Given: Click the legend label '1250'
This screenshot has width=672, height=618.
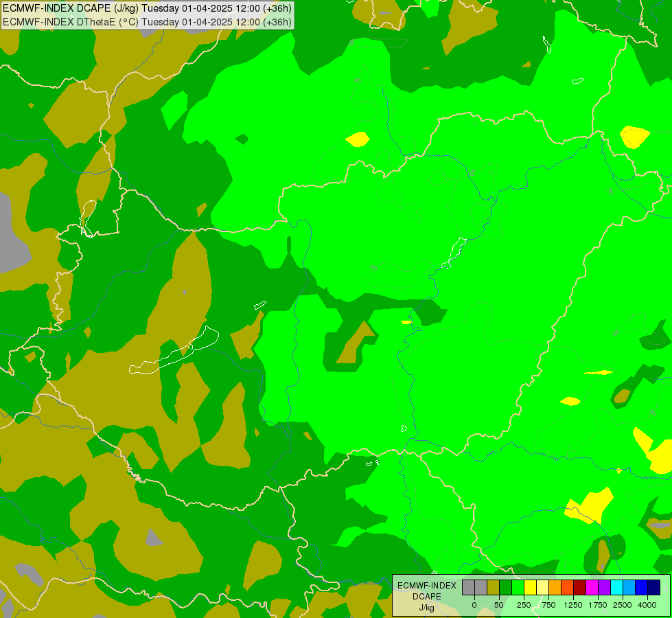Looking at the screenshot, I should point(573,605).
